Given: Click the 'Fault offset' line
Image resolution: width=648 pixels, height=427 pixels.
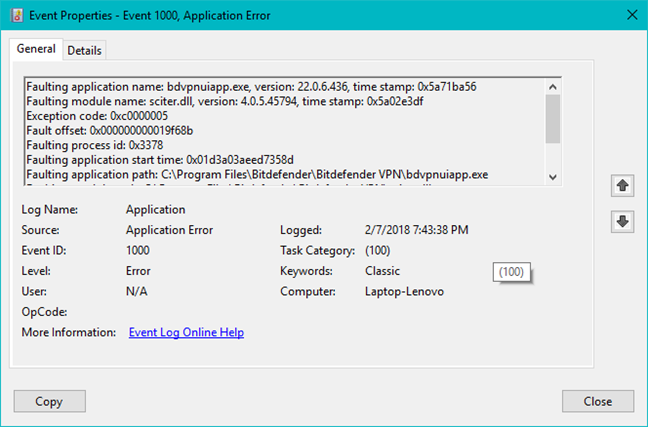Looking at the screenshot, I should [110, 131].
